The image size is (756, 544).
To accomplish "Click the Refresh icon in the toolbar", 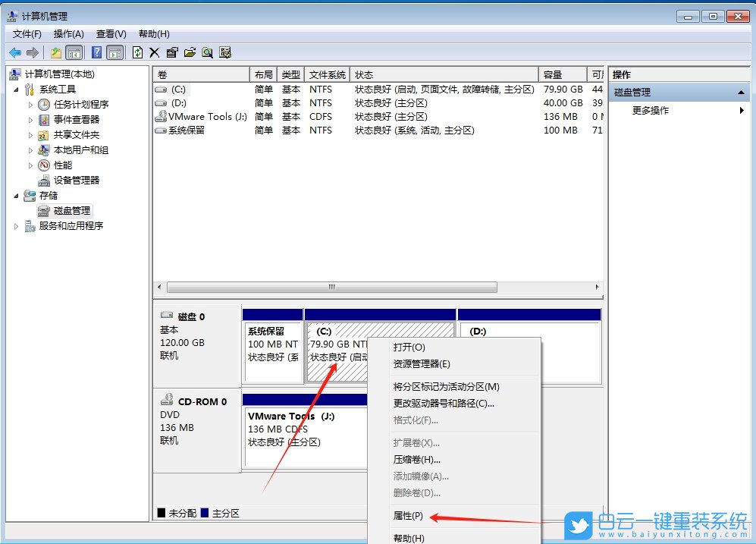I will [138, 52].
